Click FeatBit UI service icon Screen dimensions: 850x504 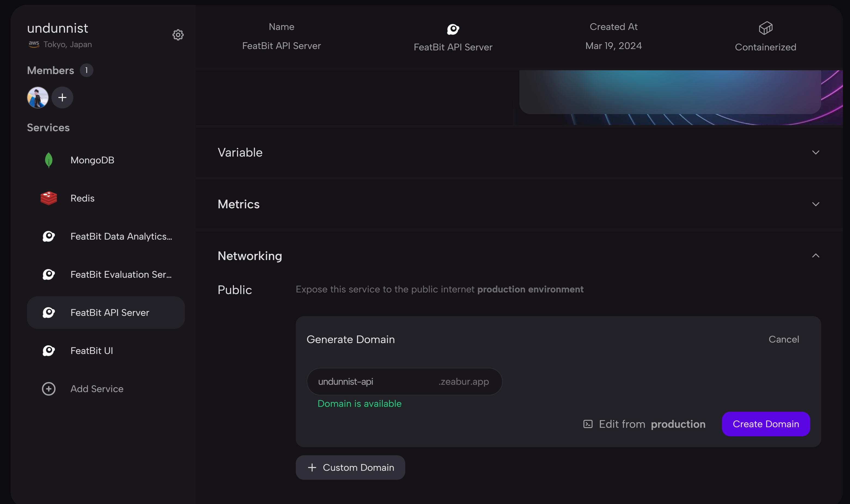click(x=48, y=350)
